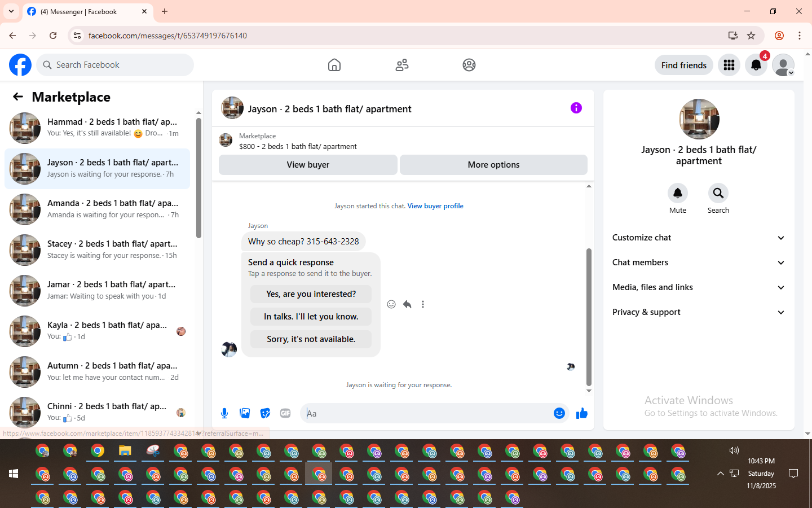
Task: Open new browser tab with plus
Action: coord(165,11)
